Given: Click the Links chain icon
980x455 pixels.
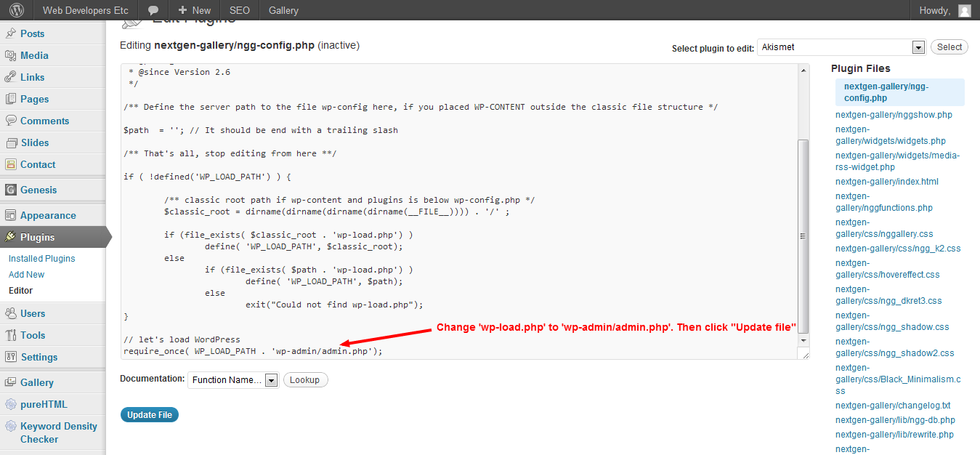Looking at the screenshot, I should tap(11, 77).
